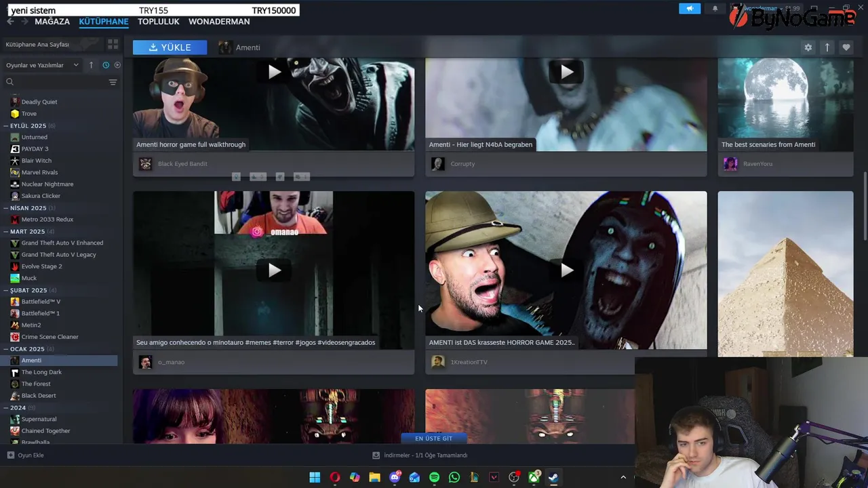The height and width of the screenshot is (488, 868).
Task: Open WhatsApp from the taskbar
Action: click(x=454, y=477)
